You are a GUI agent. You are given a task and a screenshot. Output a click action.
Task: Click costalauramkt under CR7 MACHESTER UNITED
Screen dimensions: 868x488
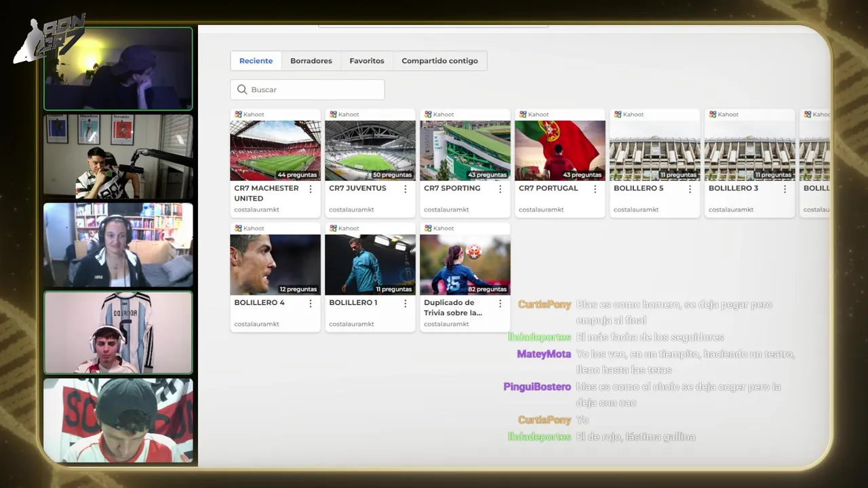coord(256,210)
